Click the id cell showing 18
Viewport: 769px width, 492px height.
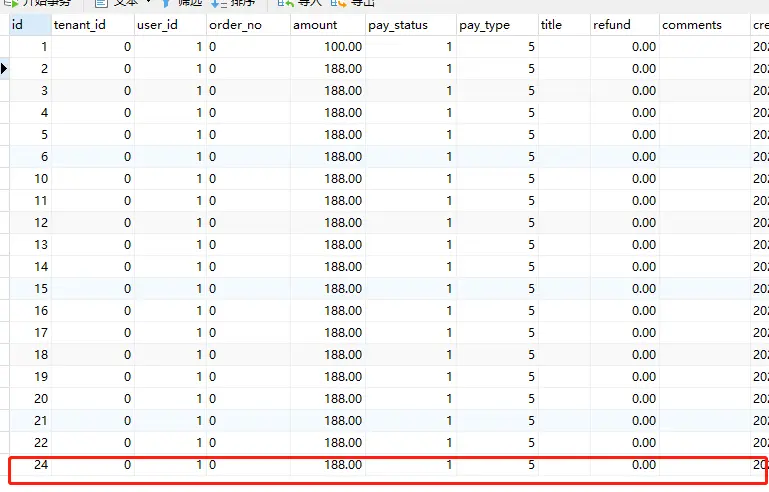[x=30, y=355]
